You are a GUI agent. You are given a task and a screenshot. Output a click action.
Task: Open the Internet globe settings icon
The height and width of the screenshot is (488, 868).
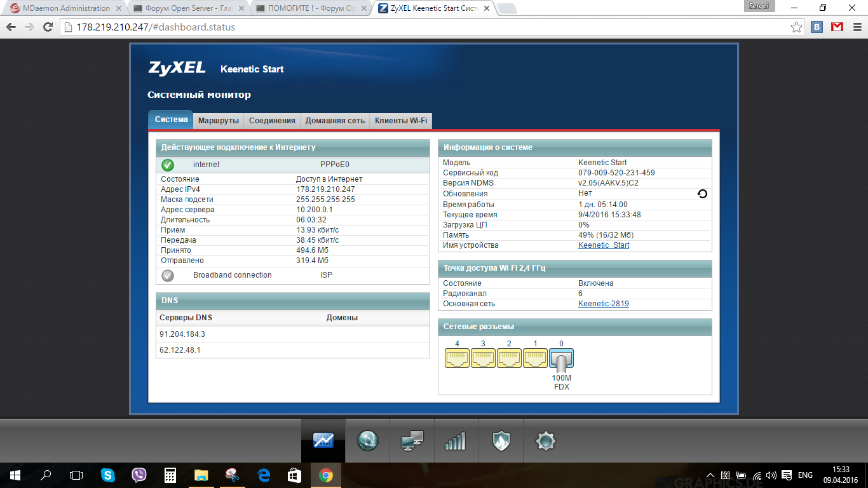pos(368,440)
